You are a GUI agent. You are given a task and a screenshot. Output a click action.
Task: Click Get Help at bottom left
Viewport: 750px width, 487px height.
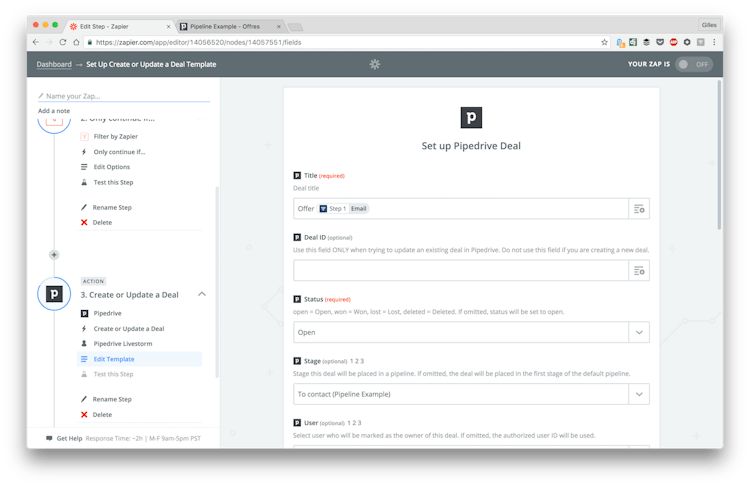(69, 438)
